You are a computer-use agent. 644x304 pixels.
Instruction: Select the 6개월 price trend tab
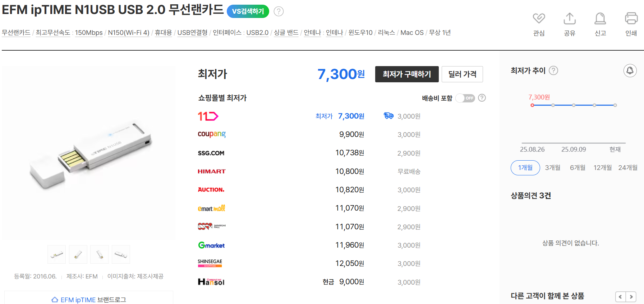point(578,168)
